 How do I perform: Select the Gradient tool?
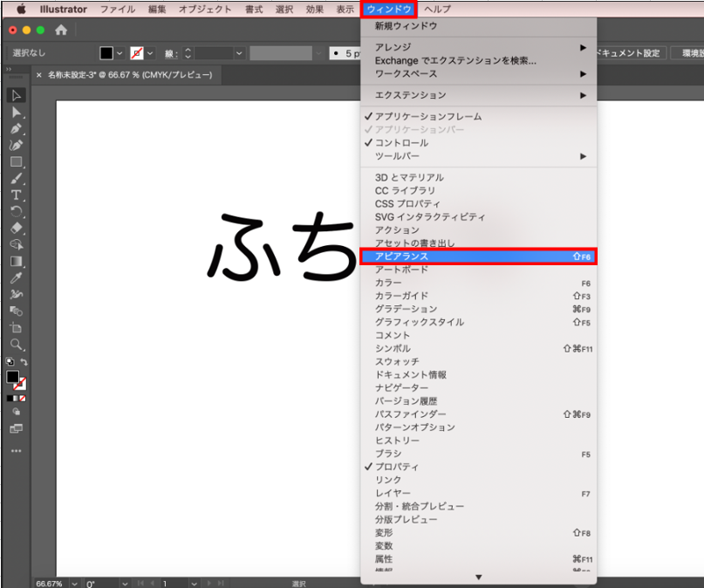(x=17, y=261)
